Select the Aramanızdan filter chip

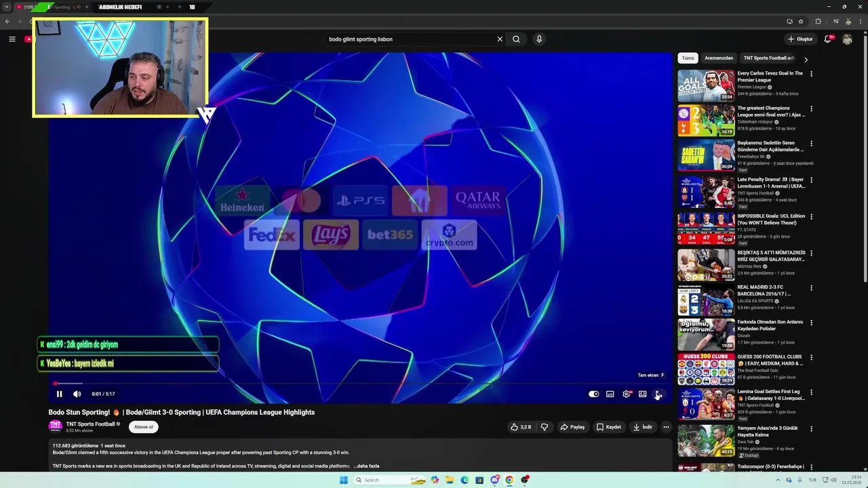click(719, 58)
